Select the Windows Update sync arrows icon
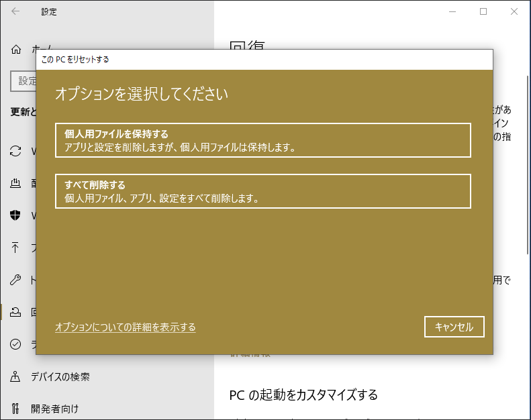Viewport: 531px width, 420px height. [x=15, y=151]
